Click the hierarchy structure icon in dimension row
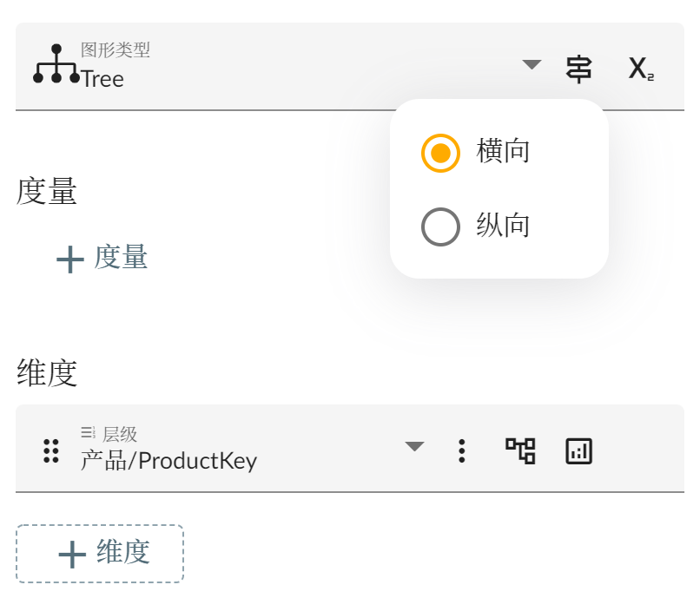The image size is (700, 598). click(520, 450)
